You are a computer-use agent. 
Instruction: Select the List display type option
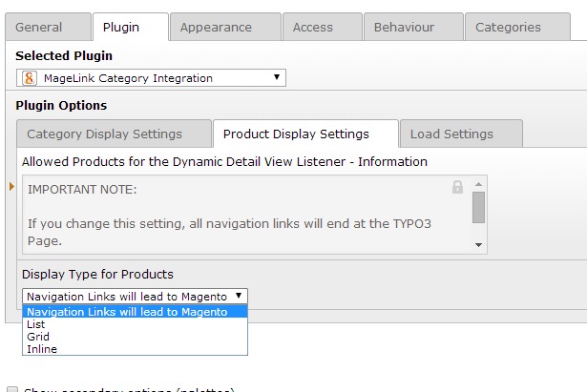36,324
